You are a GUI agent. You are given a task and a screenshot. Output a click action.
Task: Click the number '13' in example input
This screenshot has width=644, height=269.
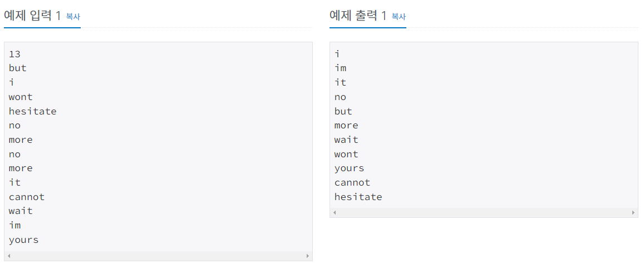[x=15, y=54]
